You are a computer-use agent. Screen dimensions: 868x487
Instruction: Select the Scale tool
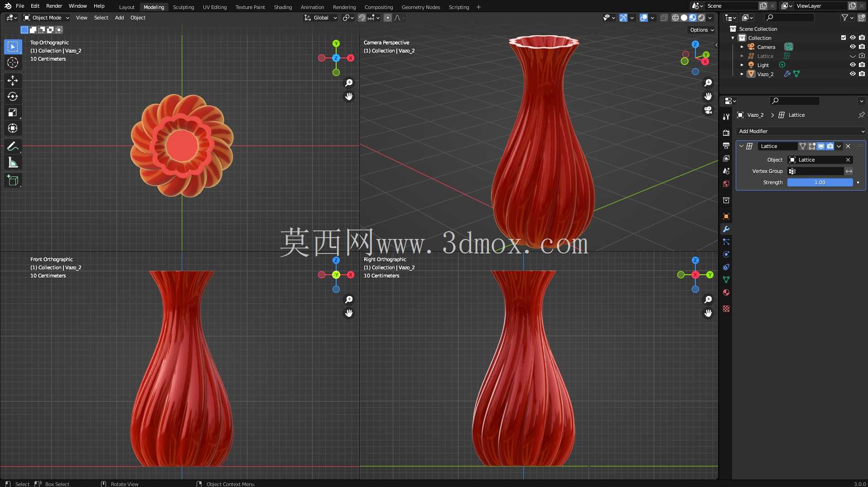point(13,112)
